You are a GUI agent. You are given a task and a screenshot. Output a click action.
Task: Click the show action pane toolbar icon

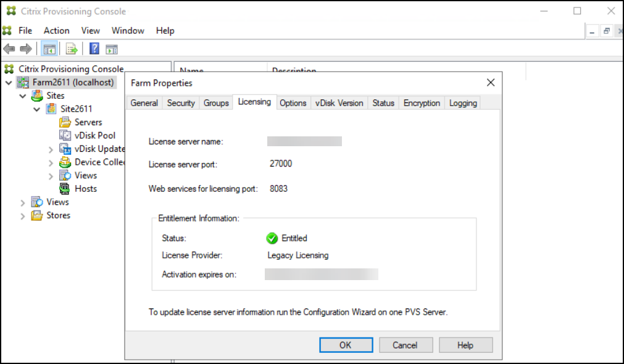(112, 49)
